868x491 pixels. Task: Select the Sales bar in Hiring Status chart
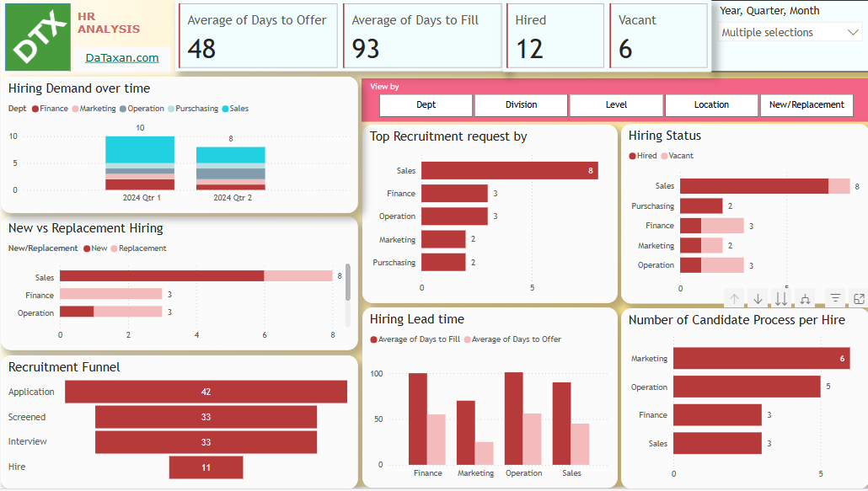(x=764, y=186)
